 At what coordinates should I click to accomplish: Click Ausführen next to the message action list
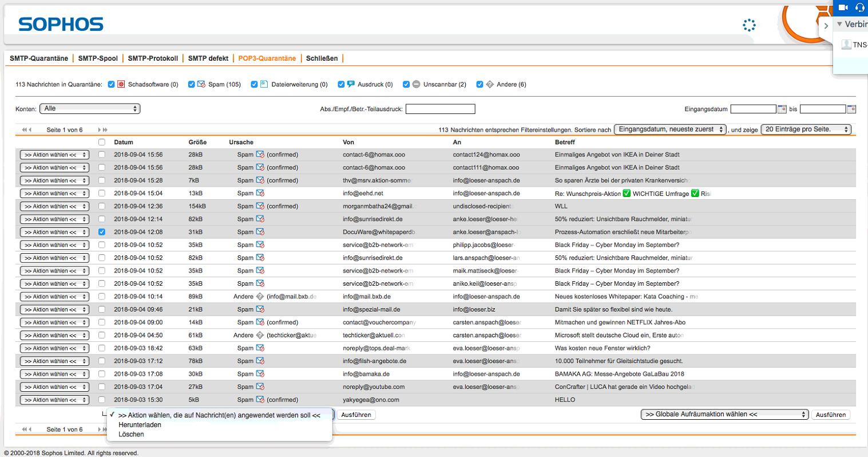[x=356, y=415]
